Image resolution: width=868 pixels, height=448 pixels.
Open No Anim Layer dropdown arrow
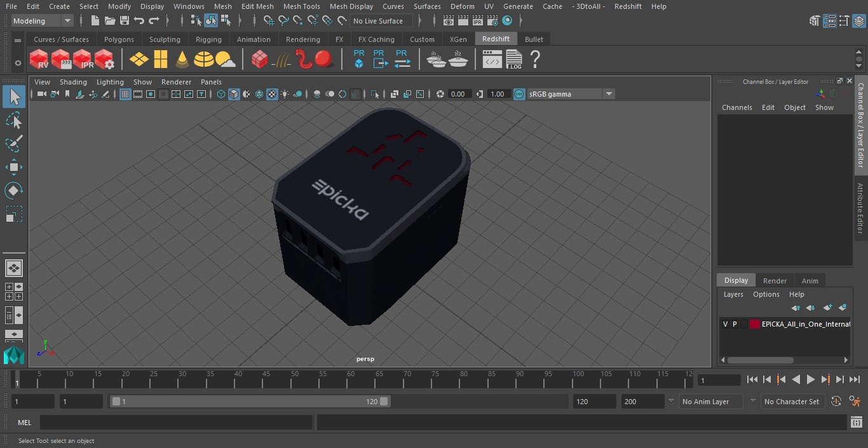point(670,402)
